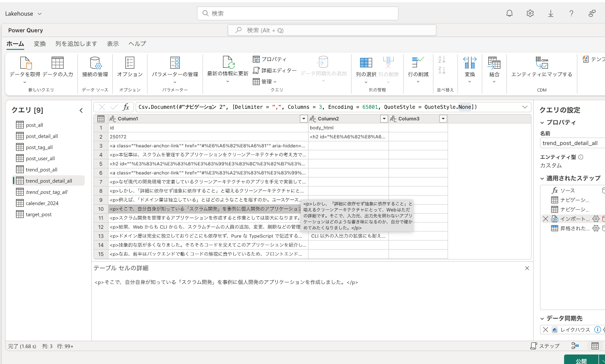Click the 公開 (publish) button
The height and width of the screenshot is (364, 605).
pyautogui.click(x=581, y=361)
